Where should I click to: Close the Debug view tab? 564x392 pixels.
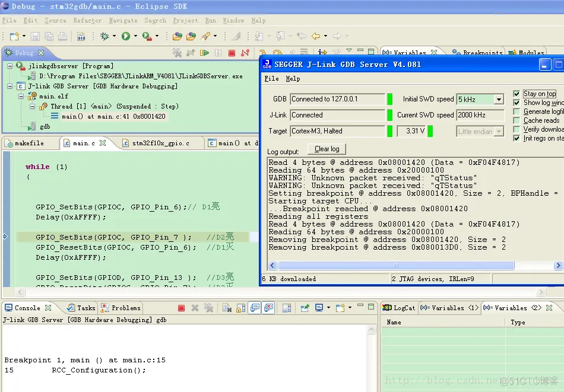pyautogui.click(x=41, y=53)
